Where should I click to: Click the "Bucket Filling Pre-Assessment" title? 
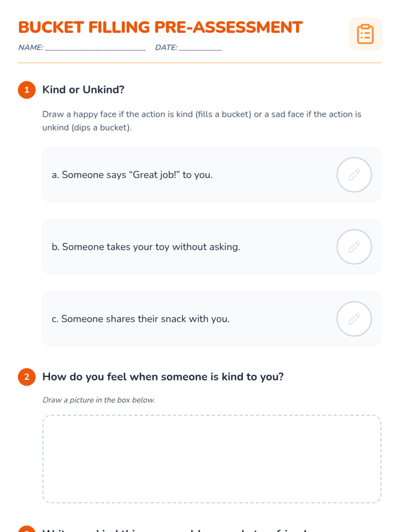click(160, 27)
